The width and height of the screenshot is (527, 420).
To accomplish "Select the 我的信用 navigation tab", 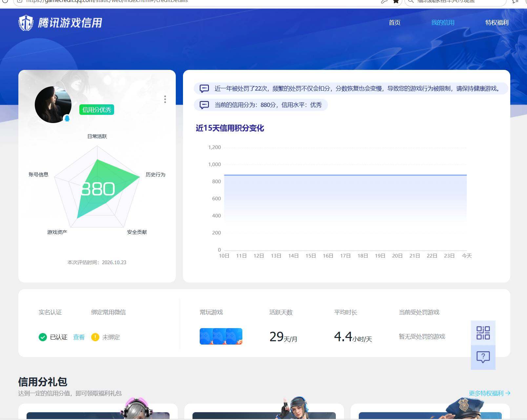I will (x=443, y=23).
